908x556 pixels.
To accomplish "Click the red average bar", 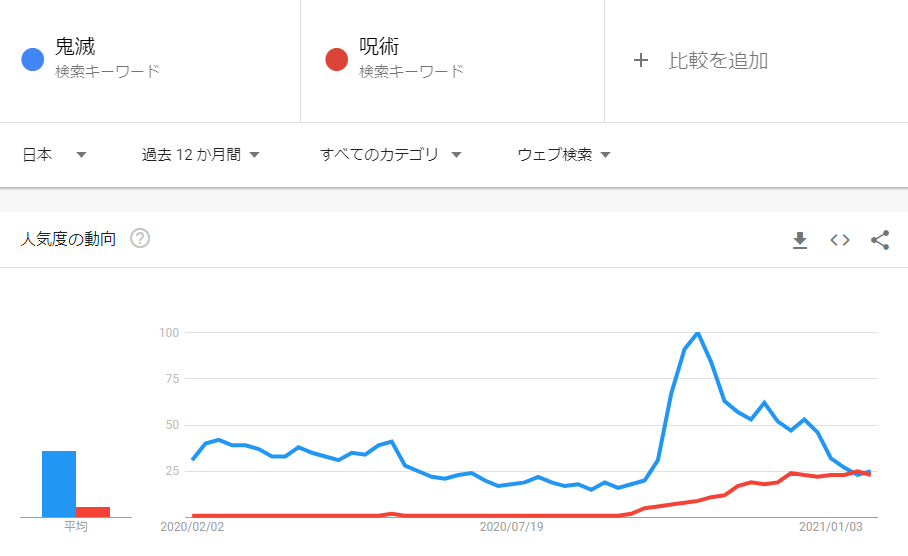I will [93, 512].
